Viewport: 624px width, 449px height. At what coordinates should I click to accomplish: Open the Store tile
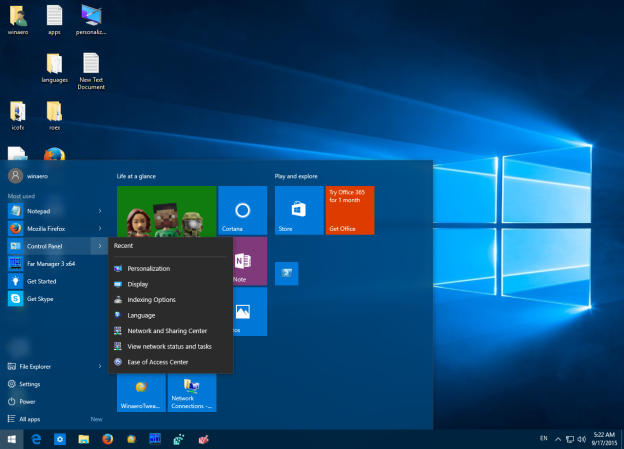click(299, 210)
